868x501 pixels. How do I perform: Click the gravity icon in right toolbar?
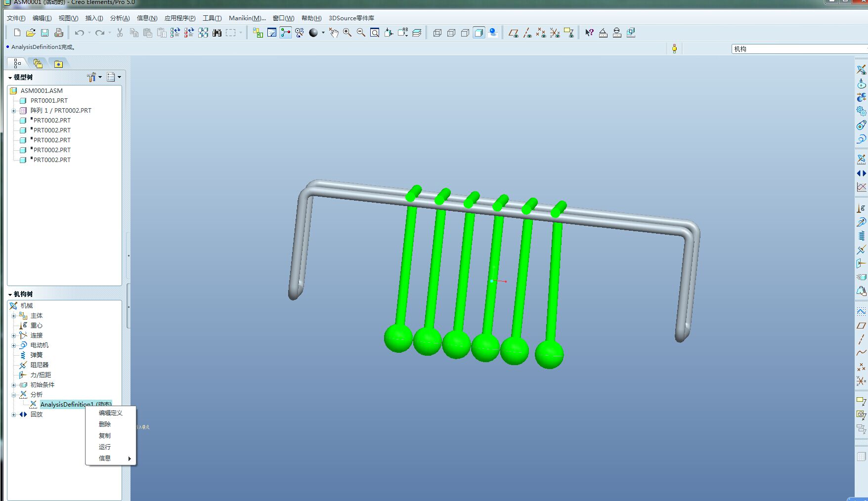pyautogui.click(x=861, y=209)
